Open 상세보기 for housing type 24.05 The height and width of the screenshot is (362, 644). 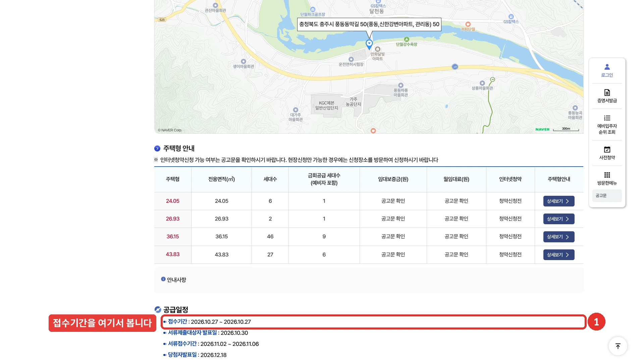click(558, 201)
